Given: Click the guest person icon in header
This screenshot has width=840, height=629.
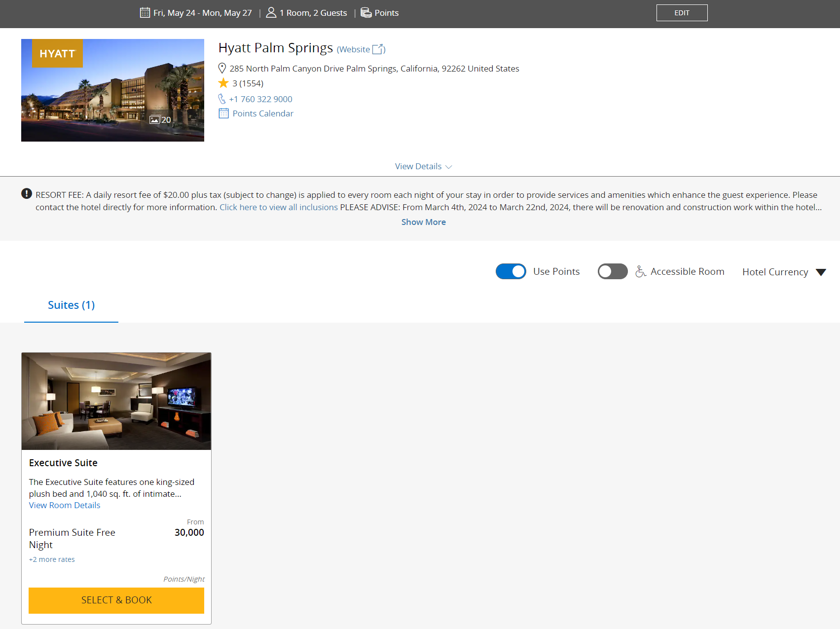Looking at the screenshot, I should point(271,13).
